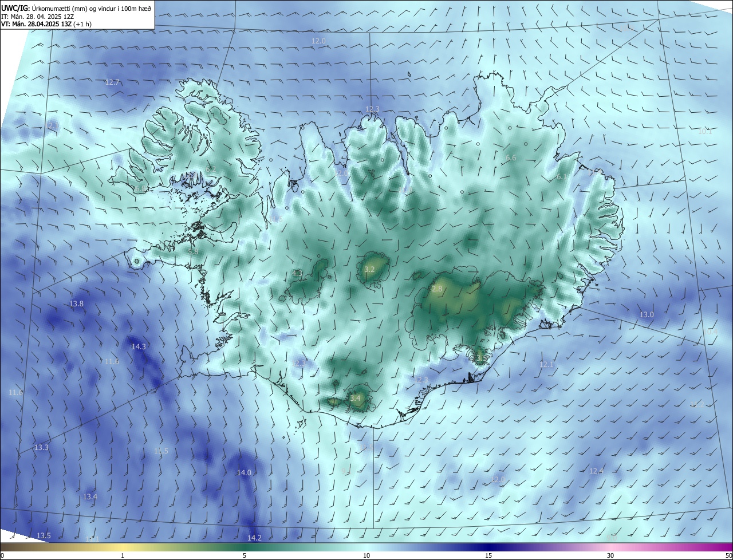Click the '50' tick on the color scale
Viewport: 733px width, 560px height.
click(x=728, y=556)
